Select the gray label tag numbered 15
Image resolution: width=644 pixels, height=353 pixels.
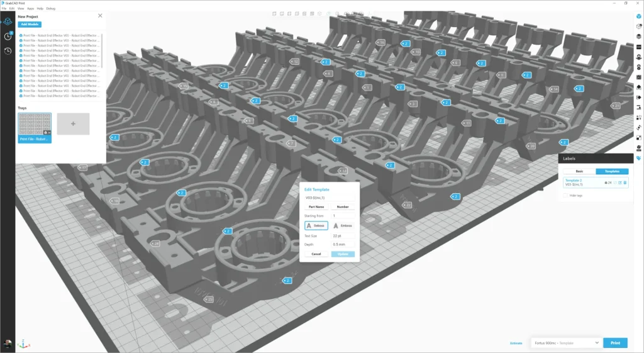pyautogui.click(x=184, y=86)
